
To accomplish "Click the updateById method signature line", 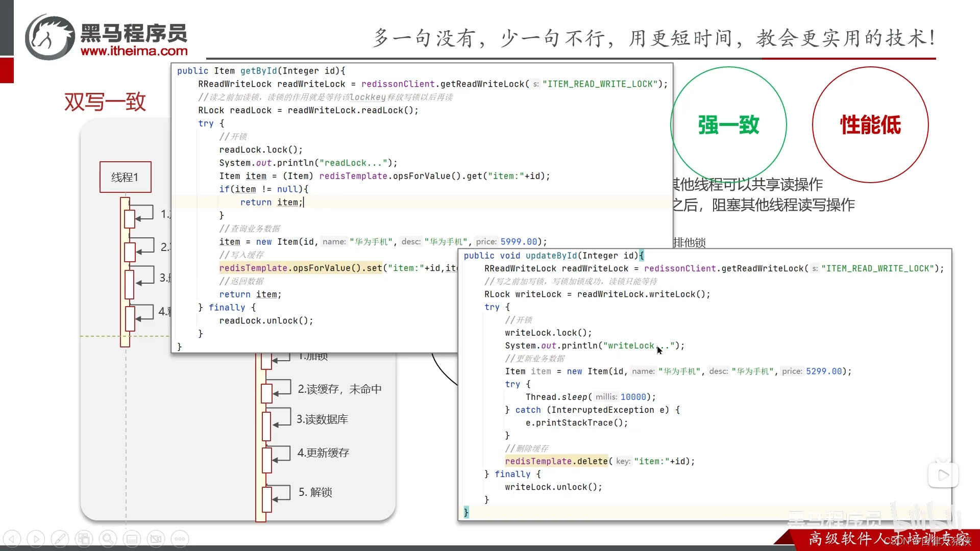I will tap(554, 256).
